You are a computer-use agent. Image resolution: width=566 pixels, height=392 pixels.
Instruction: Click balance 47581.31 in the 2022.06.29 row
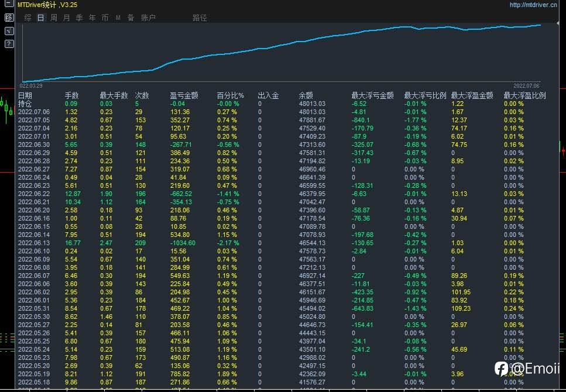[312, 153]
